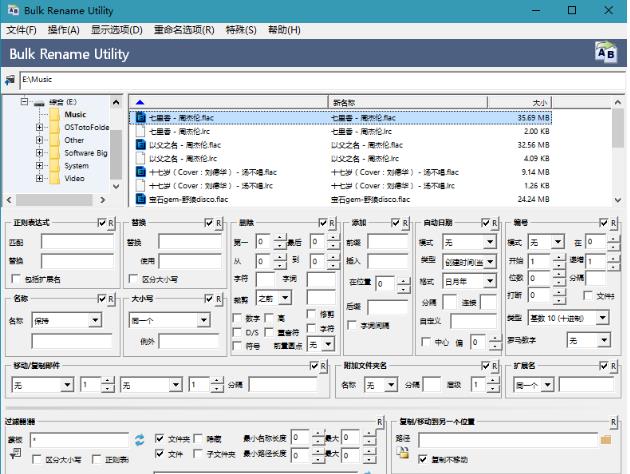Click the 大小 column header
This screenshot has height=474, width=630.
click(519, 103)
